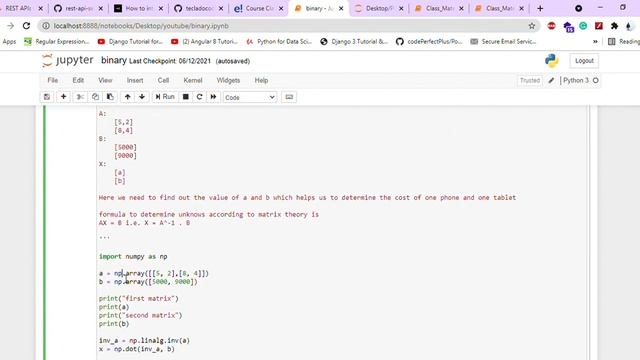Screen dimensions: 640x360
Task: Click the 'x = np.dot(inv_a, b)' line
Action: 136,349
